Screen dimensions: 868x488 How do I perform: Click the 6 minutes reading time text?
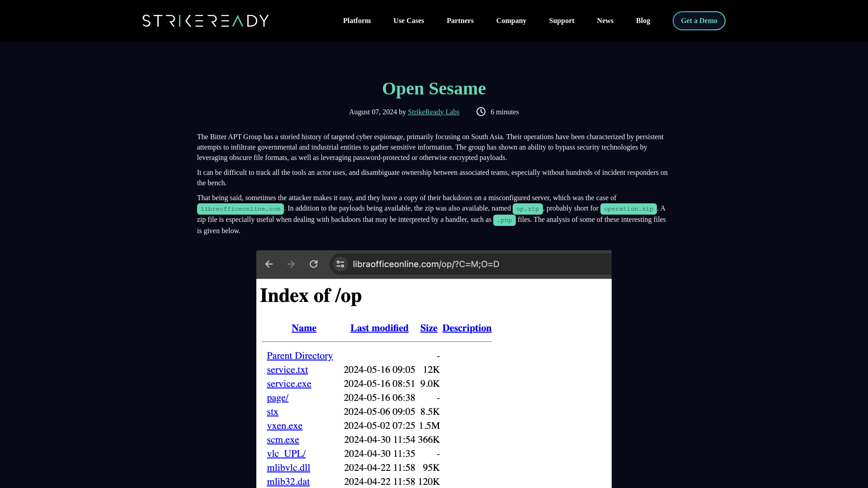point(505,112)
